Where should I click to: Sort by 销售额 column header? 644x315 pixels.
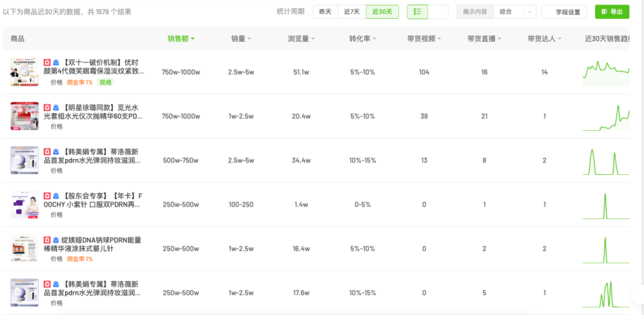[x=181, y=39]
